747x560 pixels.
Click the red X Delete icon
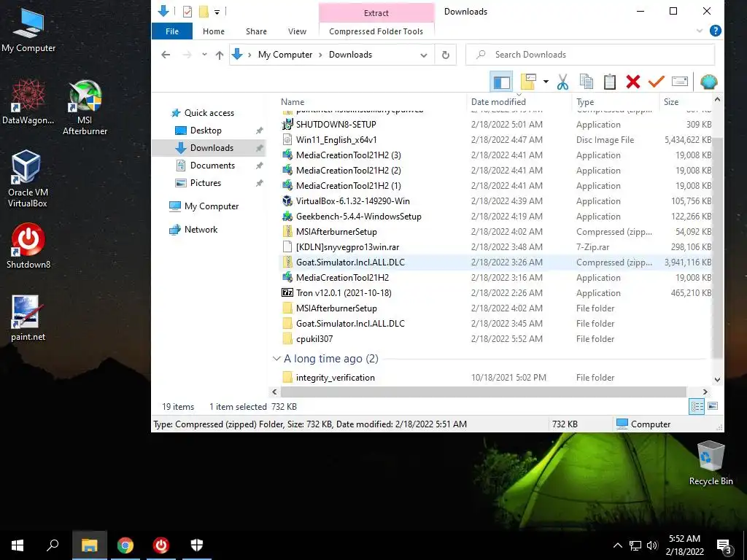point(632,82)
